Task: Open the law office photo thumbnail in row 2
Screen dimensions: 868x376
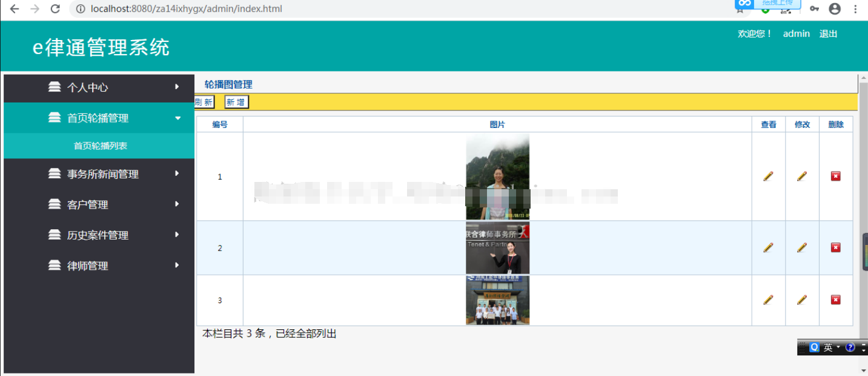Action: pyautogui.click(x=498, y=248)
